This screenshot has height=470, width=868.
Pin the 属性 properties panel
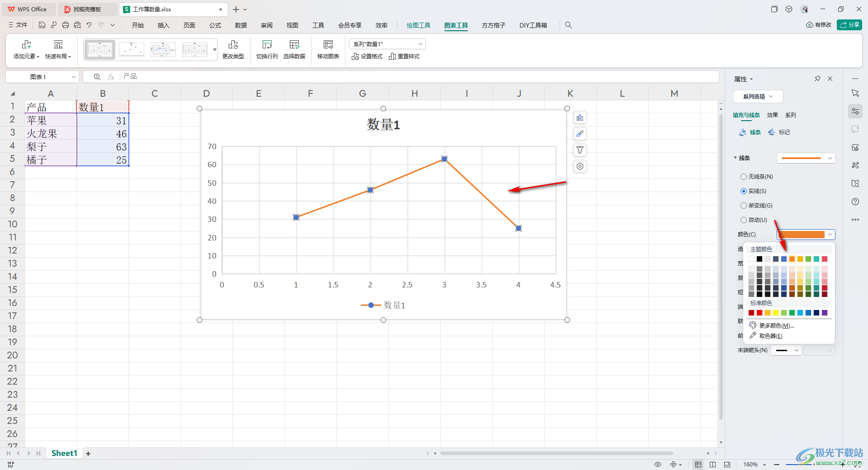pos(817,79)
